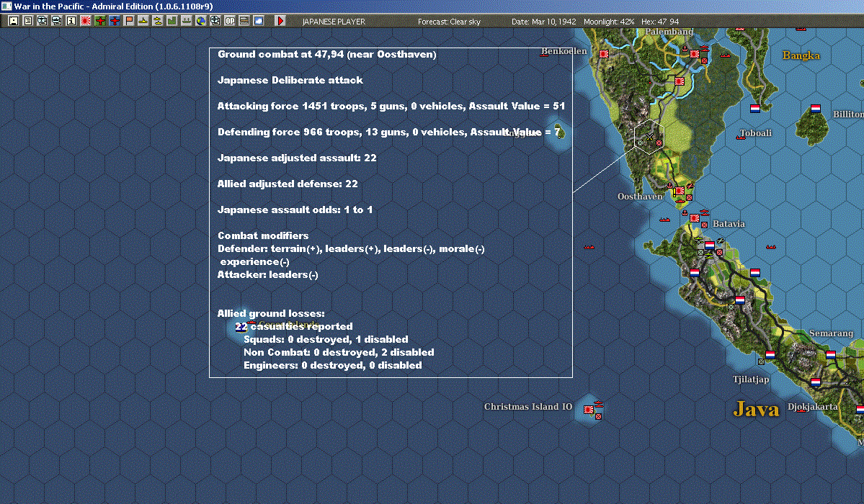Select the Dutch flag near Toboali

click(755, 109)
